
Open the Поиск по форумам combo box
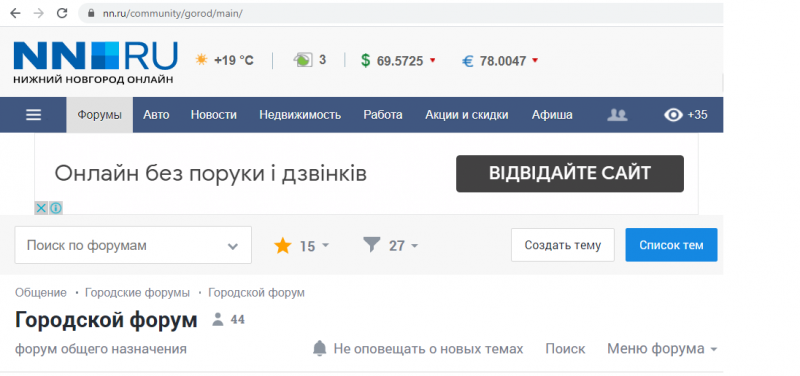pos(133,245)
